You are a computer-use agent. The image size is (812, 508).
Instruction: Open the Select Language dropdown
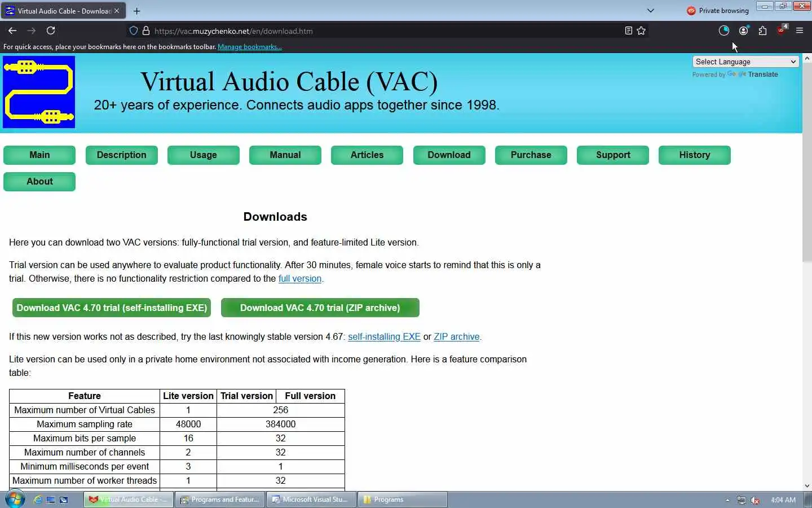(x=745, y=62)
